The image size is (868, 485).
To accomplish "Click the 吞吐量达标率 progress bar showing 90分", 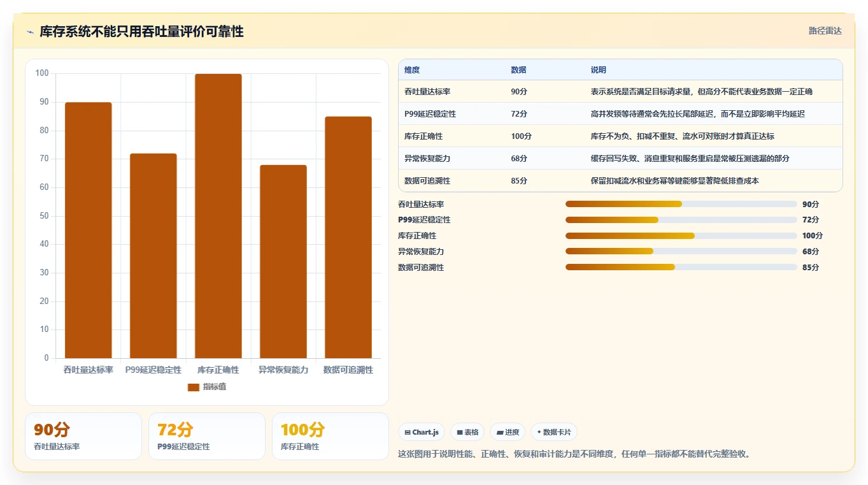I will pyautogui.click(x=681, y=204).
